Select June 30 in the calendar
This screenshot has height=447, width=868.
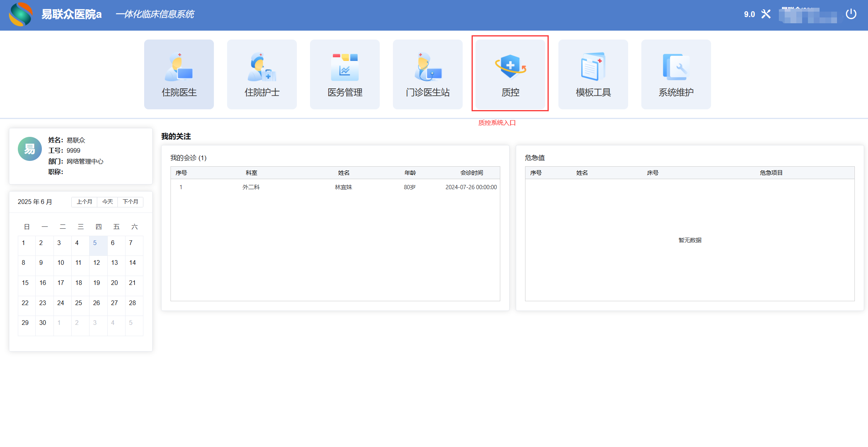point(43,323)
